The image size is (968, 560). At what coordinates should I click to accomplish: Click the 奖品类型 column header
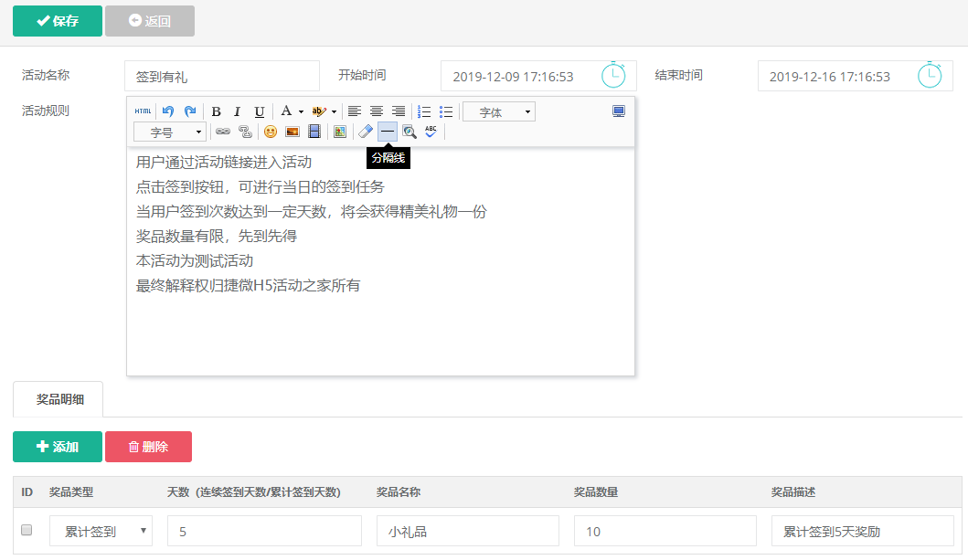tap(71, 492)
